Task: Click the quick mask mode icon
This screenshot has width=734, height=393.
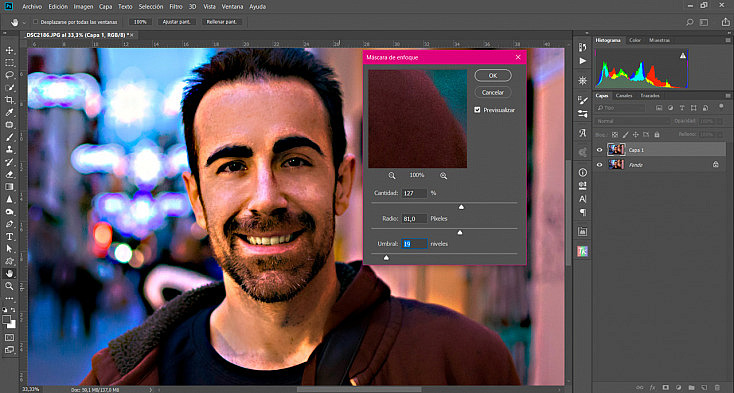Action: [9, 337]
